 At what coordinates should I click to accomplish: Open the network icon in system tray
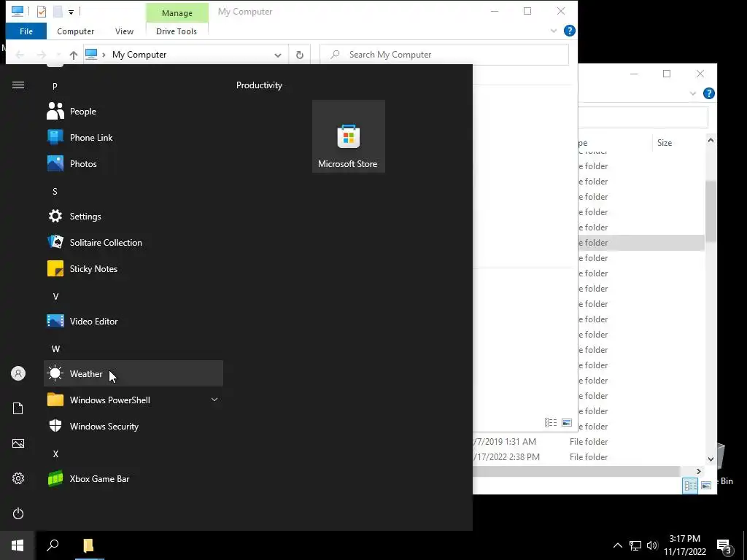pyautogui.click(x=635, y=545)
